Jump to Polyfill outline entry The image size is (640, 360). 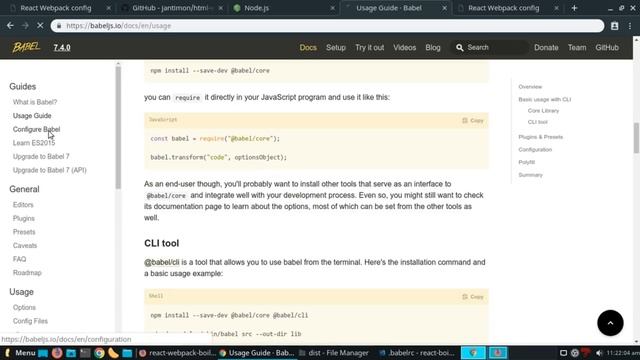click(x=526, y=162)
